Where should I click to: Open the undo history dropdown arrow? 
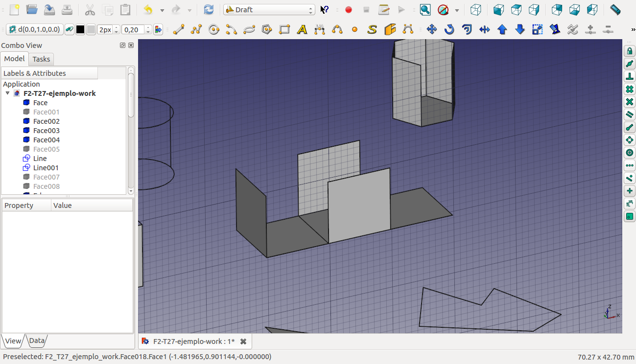point(162,10)
